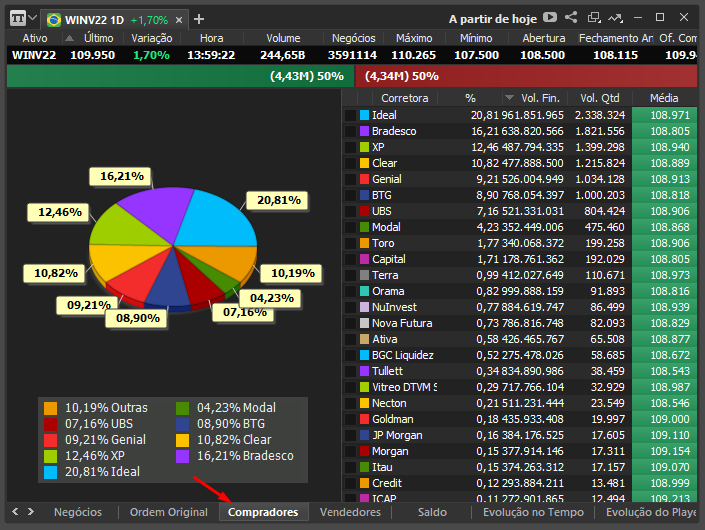Expand the dropdown arrow beside the logo
This screenshot has height=530, width=705.
click(32, 18)
